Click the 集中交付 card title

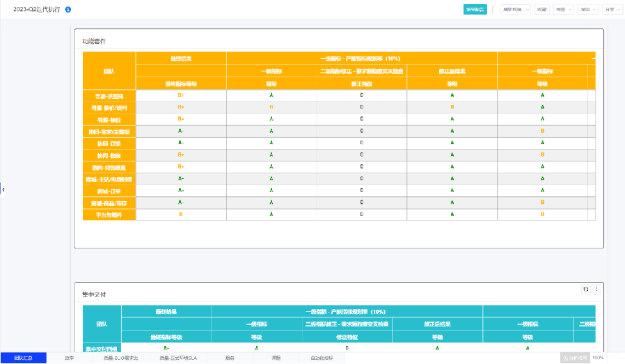coord(94,294)
